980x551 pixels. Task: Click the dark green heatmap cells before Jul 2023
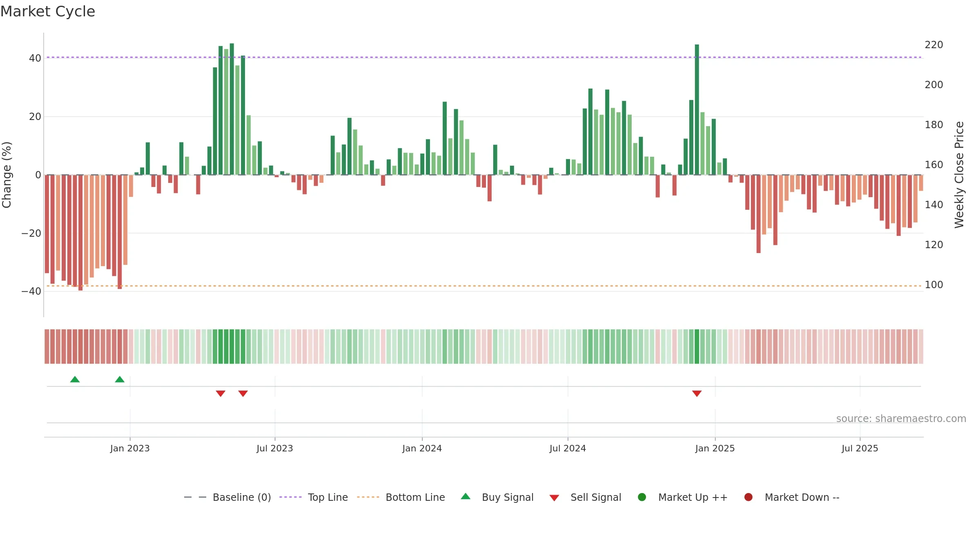click(x=229, y=347)
